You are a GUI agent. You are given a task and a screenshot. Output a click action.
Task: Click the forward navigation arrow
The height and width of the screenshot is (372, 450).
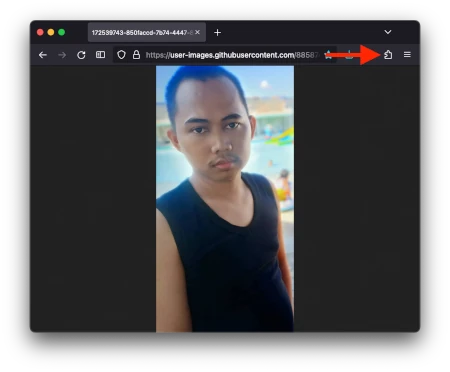pos(62,55)
